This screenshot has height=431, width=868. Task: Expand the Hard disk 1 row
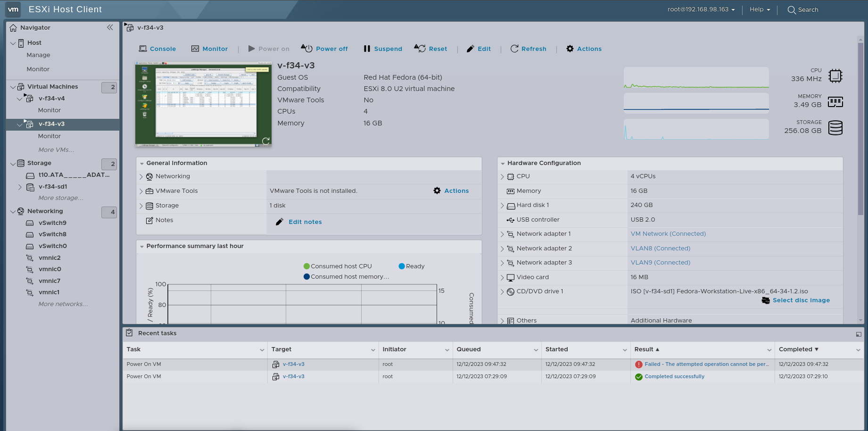tap(502, 205)
